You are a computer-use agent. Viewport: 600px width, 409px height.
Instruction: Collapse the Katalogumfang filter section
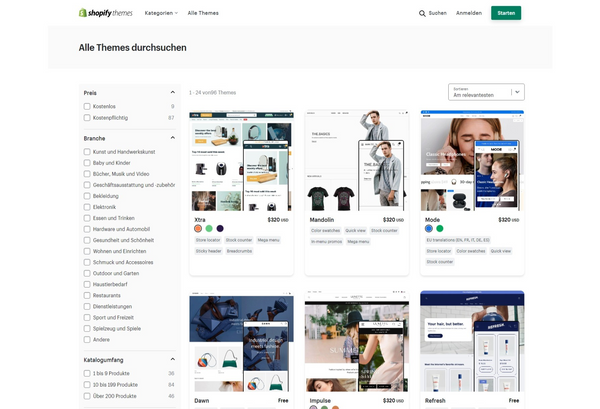(173, 359)
